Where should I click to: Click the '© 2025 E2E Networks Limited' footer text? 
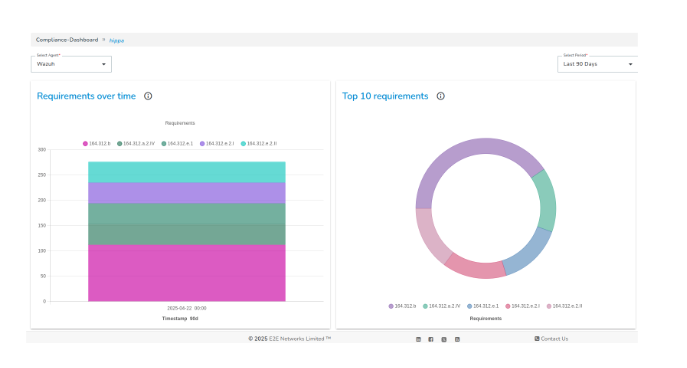(x=290, y=339)
